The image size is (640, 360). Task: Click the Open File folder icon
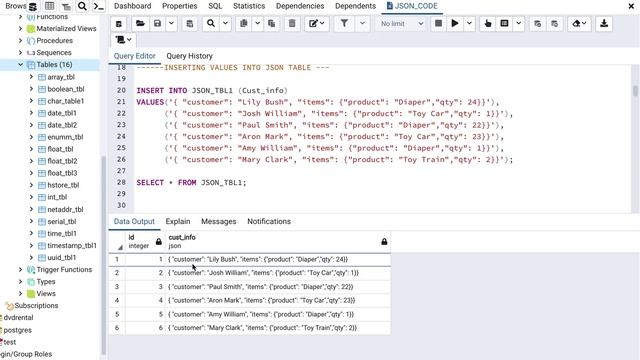[x=140, y=24]
